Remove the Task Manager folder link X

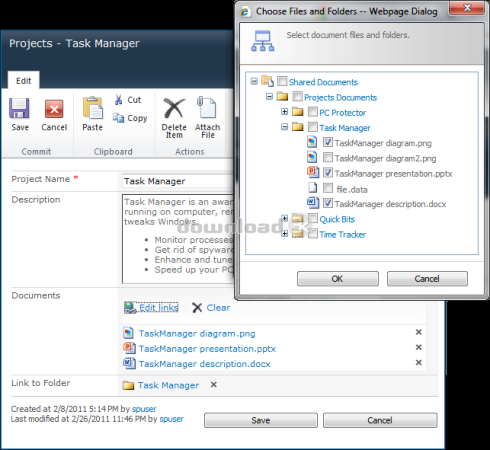[214, 385]
